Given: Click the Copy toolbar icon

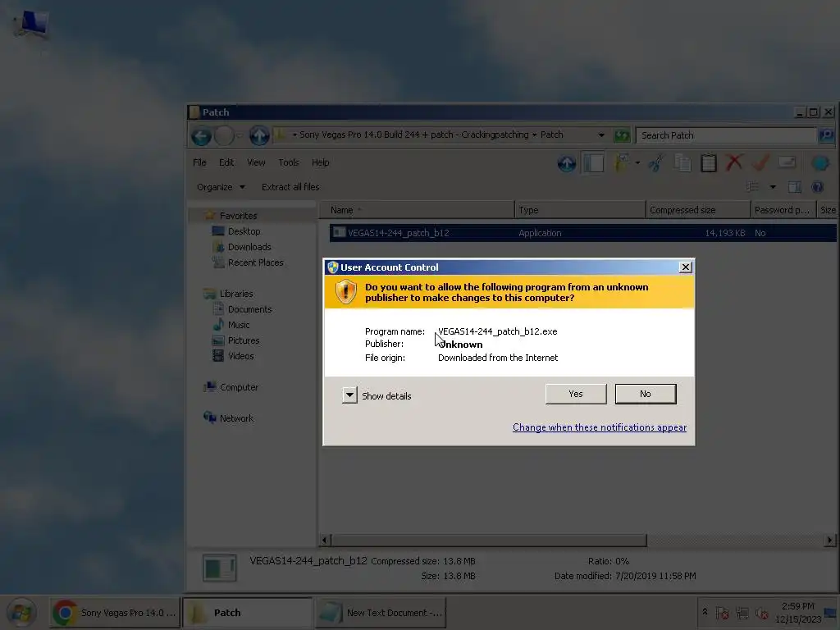Looking at the screenshot, I should pos(682,163).
